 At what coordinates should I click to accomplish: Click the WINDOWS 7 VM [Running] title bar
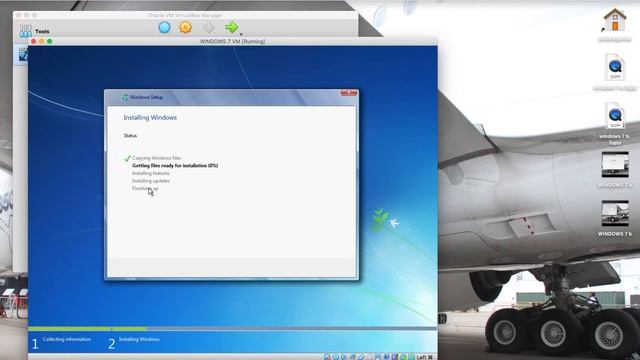coord(232,41)
